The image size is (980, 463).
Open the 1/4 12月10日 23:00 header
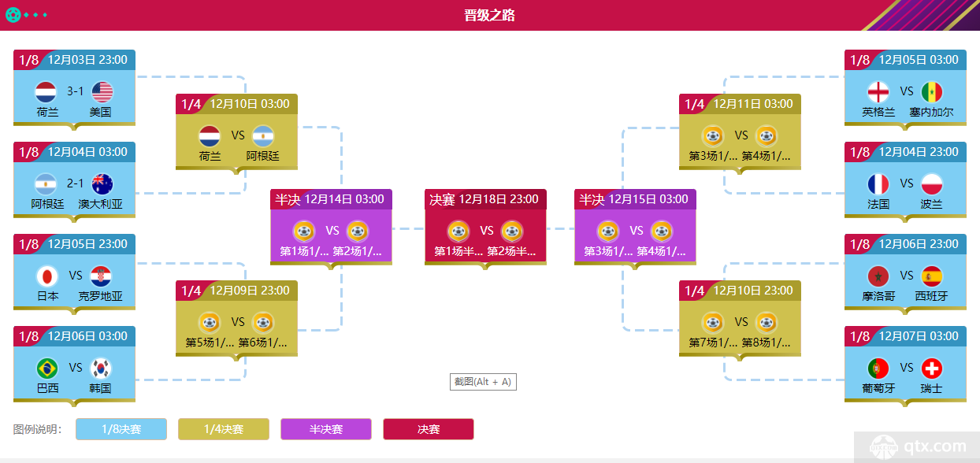[x=740, y=291]
